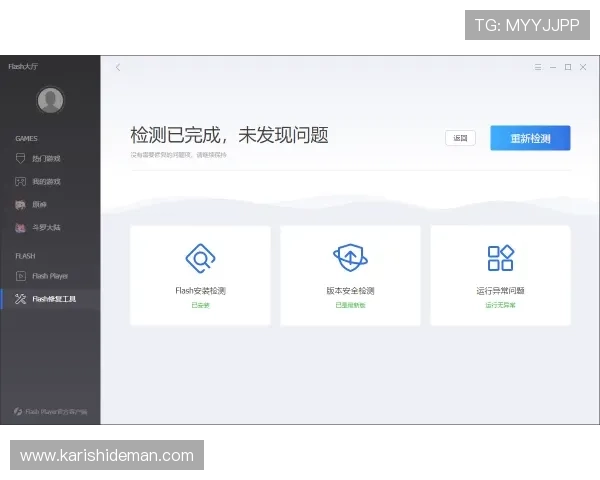Click the 运行异常问题 label
Screen dimensions: 600x480
tap(500, 291)
